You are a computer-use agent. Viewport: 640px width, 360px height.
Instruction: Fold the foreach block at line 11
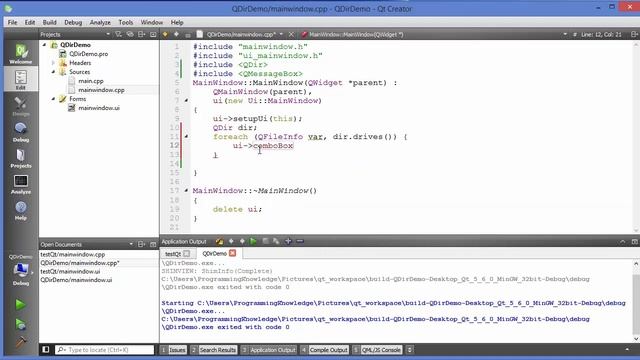(186, 136)
